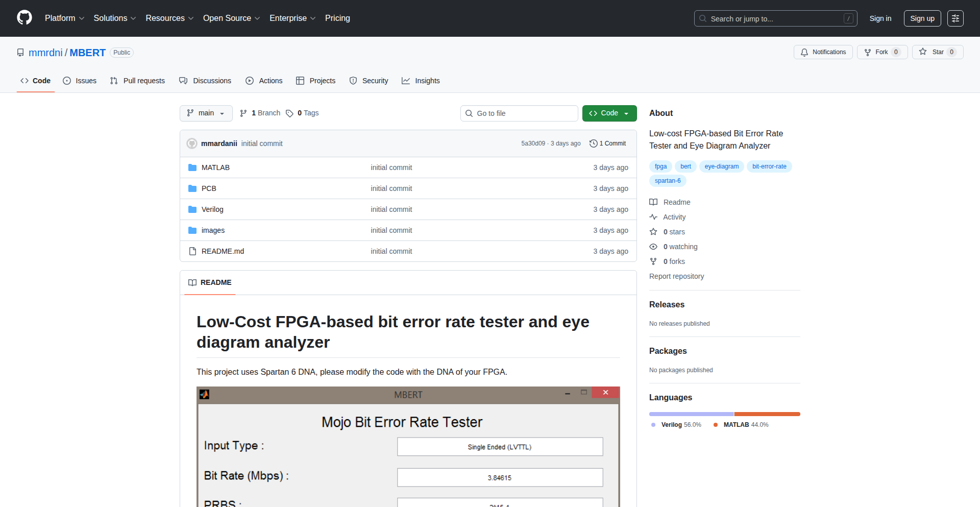This screenshot has width=980, height=507.
Task: Open the menu icon next to Sign up
Action: click(955, 18)
